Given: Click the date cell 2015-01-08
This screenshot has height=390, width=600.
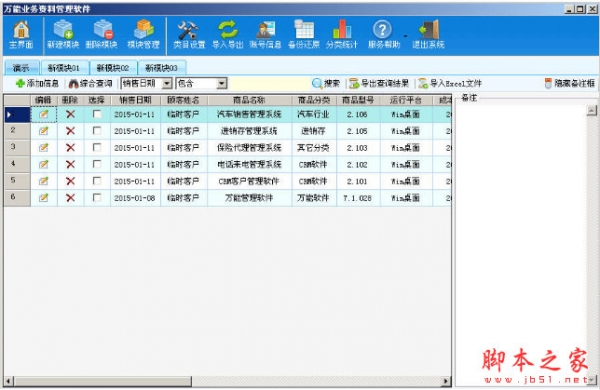Looking at the screenshot, I should (135, 198).
